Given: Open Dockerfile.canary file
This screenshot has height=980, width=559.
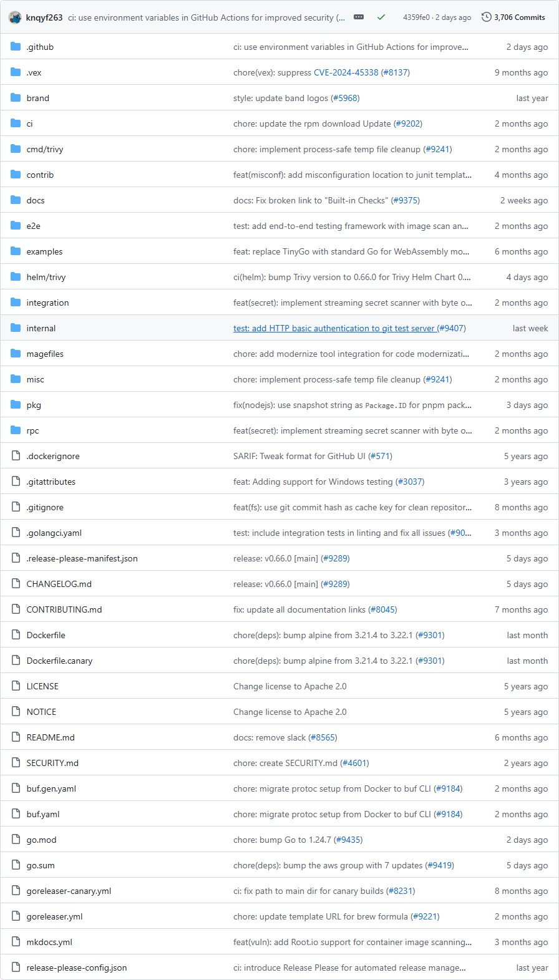Looking at the screenshot, I should coord(59,661).
